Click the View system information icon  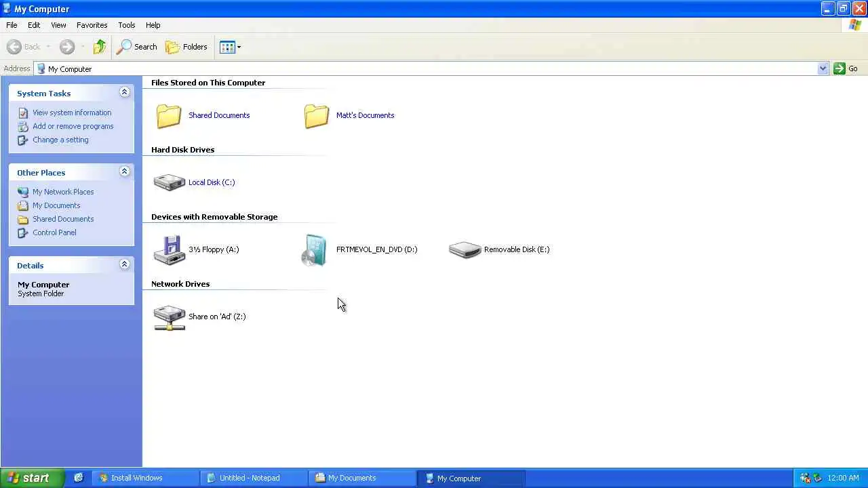click(x=24, y=113)
